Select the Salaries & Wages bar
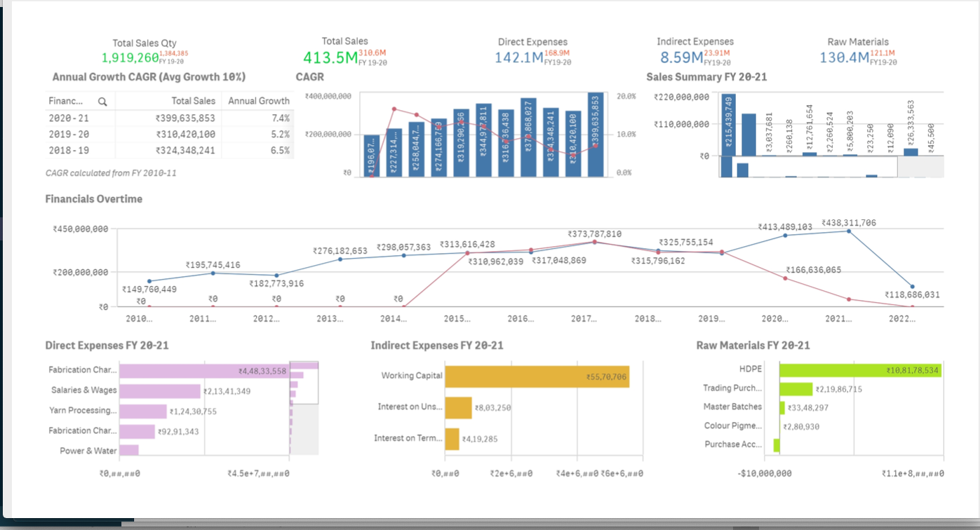Screen dimensions: 980x530 pos(160,390)
